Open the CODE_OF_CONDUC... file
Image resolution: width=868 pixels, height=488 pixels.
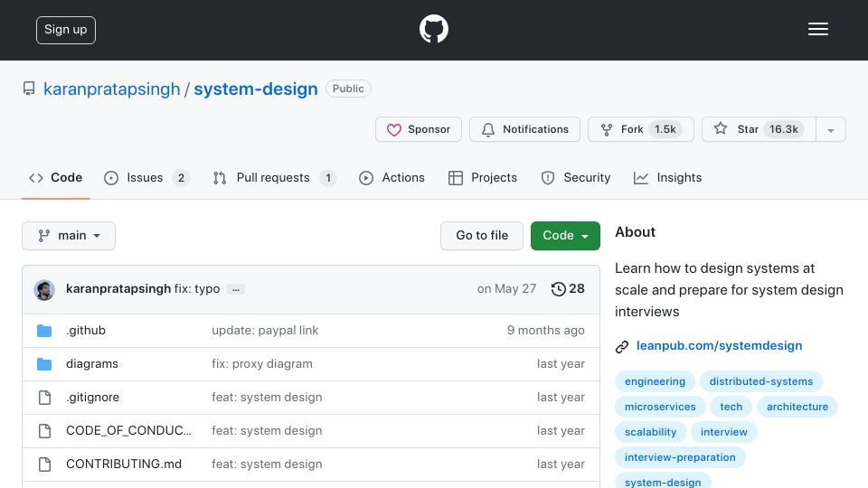click(x=128, y=430)
